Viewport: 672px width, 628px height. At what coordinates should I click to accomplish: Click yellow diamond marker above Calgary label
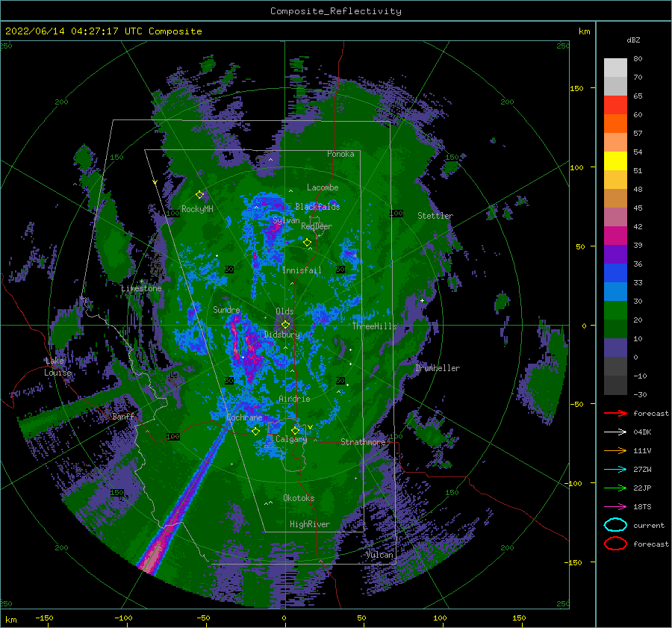[x=295, y=430]
